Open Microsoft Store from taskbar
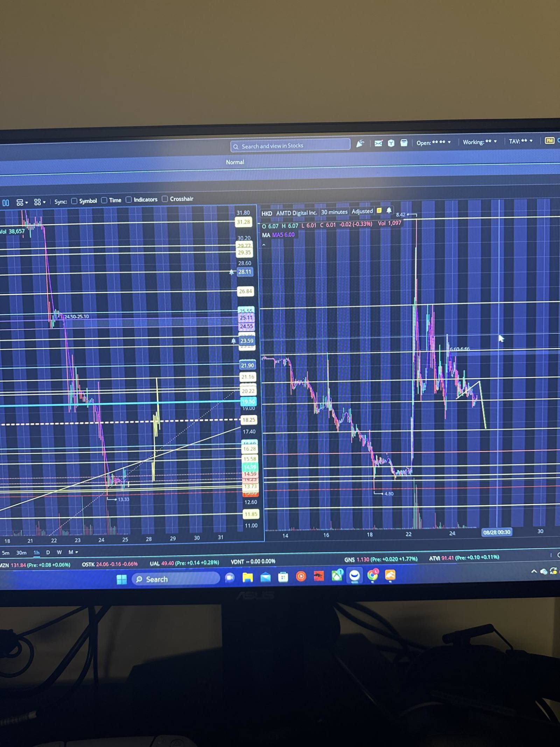This screenshot has height=747, width=560. (283, 577)
